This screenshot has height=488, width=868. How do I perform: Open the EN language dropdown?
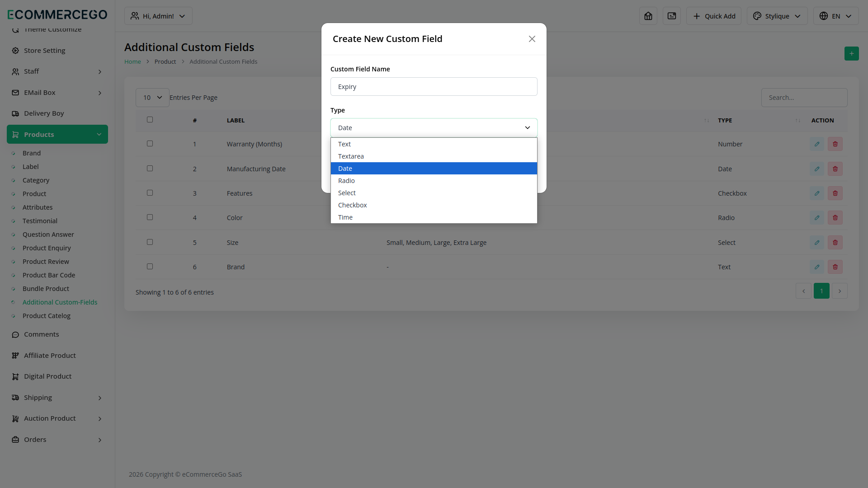click(x=836, y=16)
